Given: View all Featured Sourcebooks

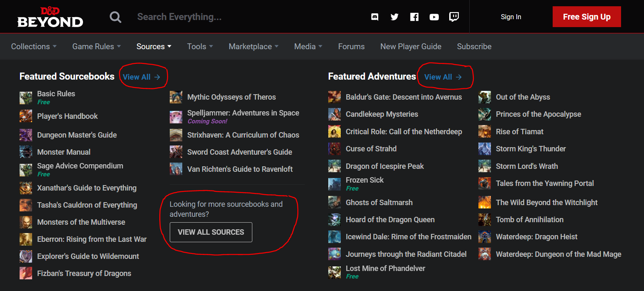Looking at the screenshot, I should point(141,77).
